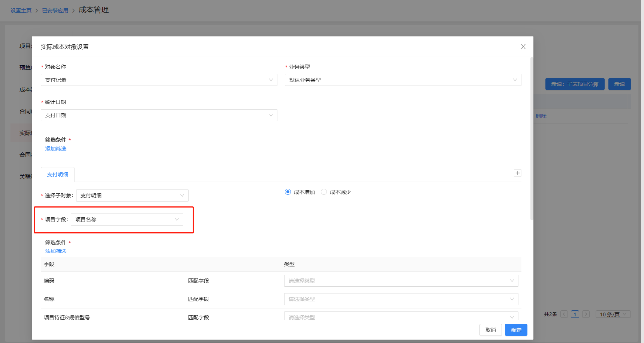Click the 类型 column header
Image resolution: width=644 pixels, height=343 pixels.
[x=289, y=264]
